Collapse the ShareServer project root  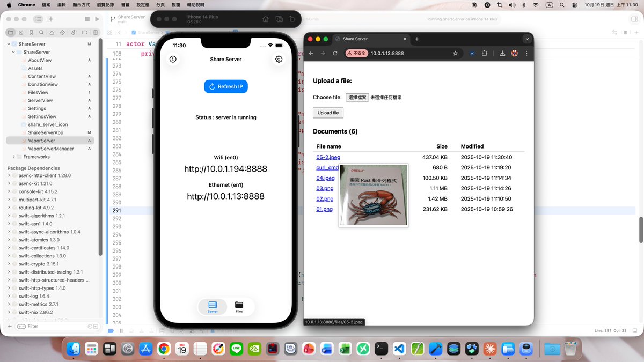[x=9, y=44]
